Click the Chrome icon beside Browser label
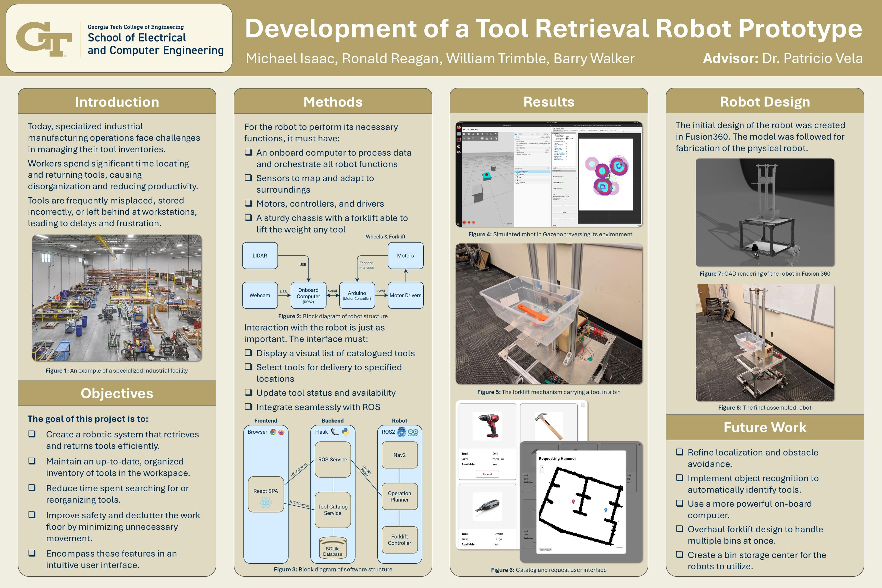This screenshot has width=882, height=588. pos(273,432)
